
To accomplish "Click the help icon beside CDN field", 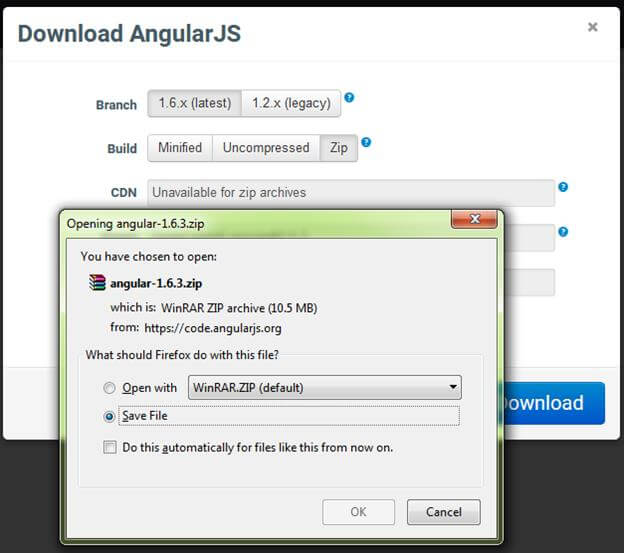I will coord(563,187).
